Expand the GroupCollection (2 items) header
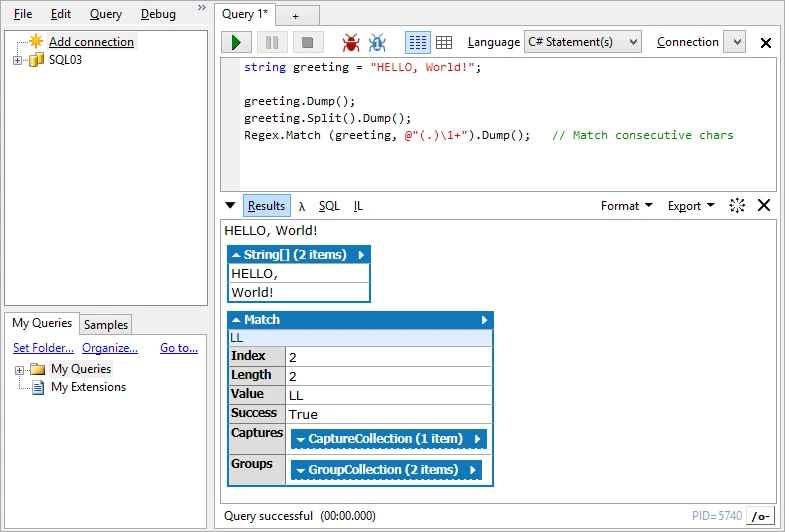 click(x=386, y=470)
